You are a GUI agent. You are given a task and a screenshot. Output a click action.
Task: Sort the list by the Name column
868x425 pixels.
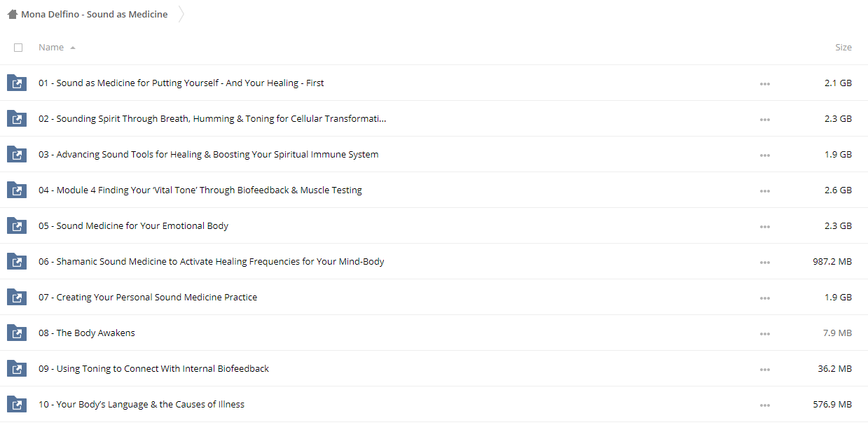tap(51, 48)
